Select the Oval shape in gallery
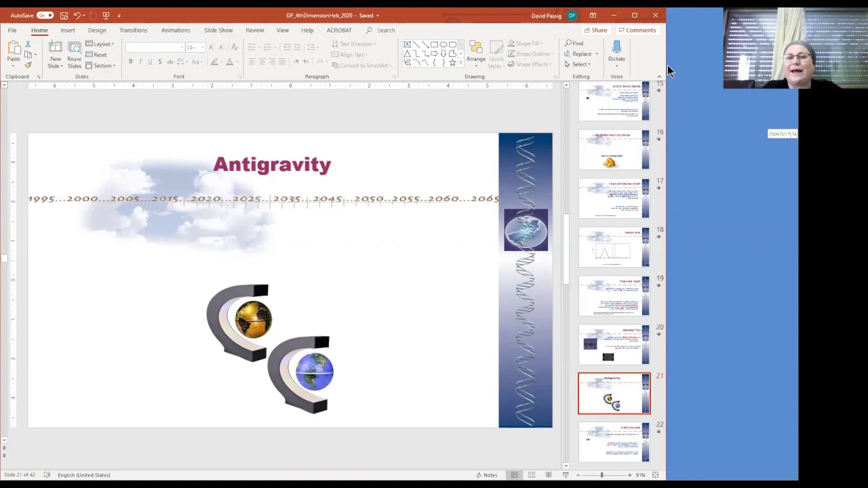Image resolution: width=868 pixels, height=488 pixels. [443, 45]
